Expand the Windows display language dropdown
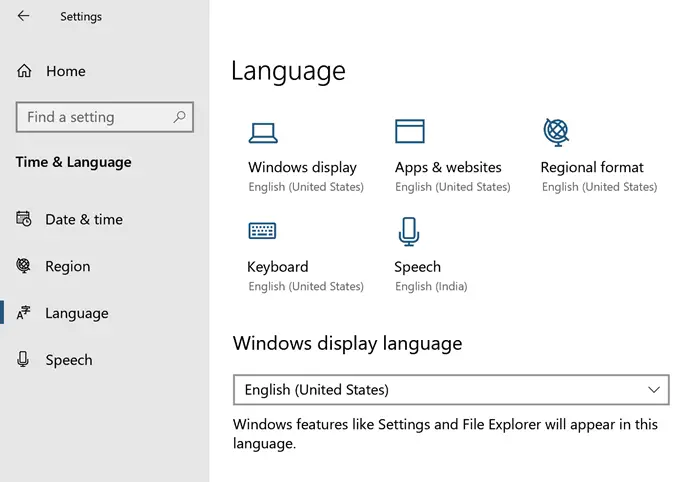 451,390
